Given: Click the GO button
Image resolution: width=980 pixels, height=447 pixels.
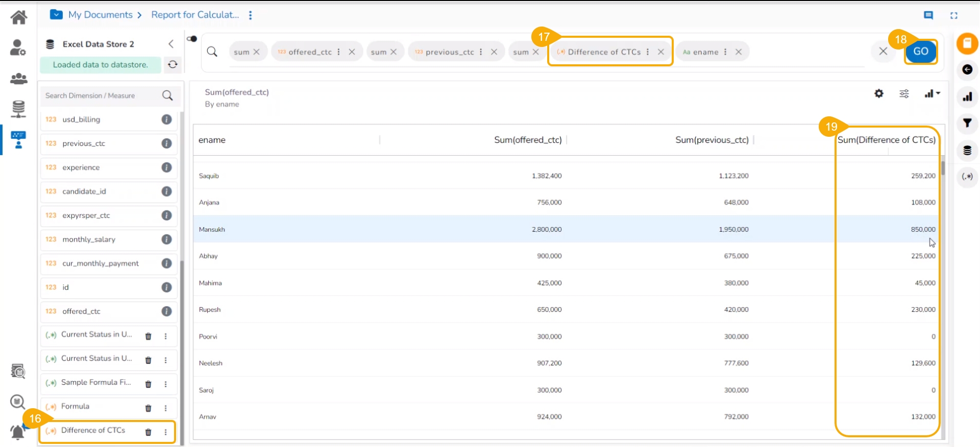Looking at the screenshot, I should pos(920,52).
